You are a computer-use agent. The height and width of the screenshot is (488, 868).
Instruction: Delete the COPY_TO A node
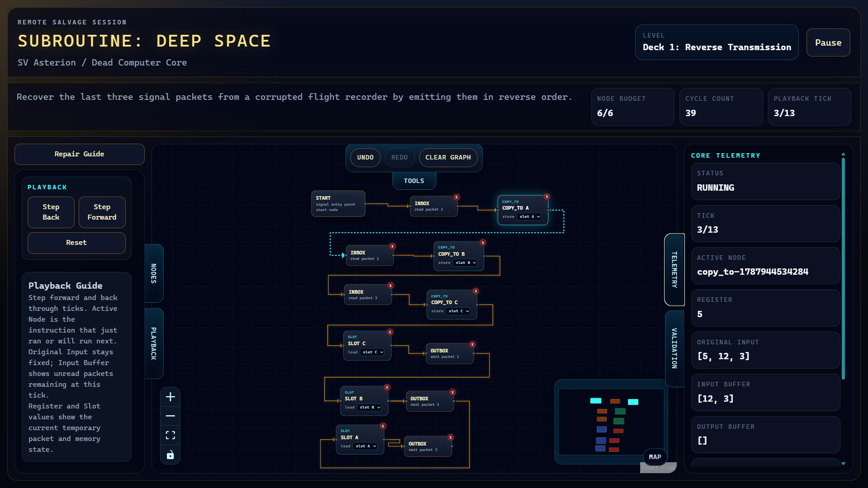coord(547,197)
